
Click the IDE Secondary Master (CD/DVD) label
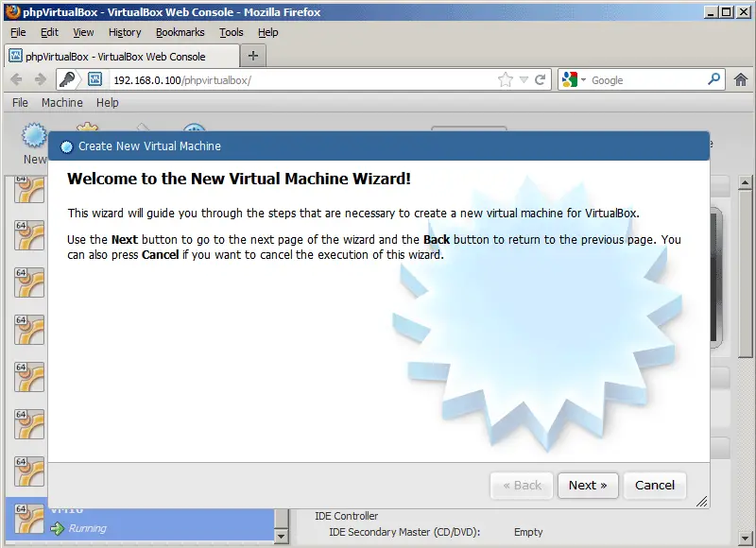(404, 532)
